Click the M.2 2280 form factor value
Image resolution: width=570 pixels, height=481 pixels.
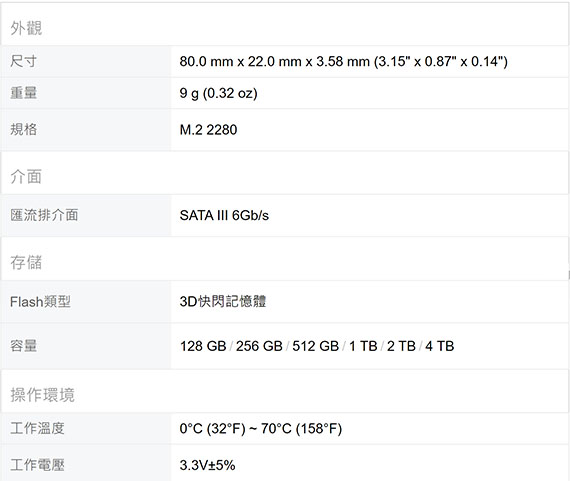click(208, 129)
